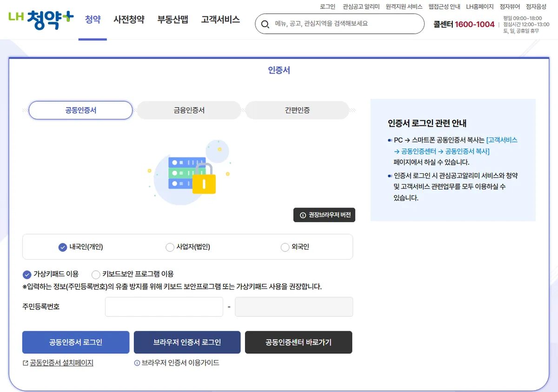Switch to the 간편인증 tab

click(297, 111)
